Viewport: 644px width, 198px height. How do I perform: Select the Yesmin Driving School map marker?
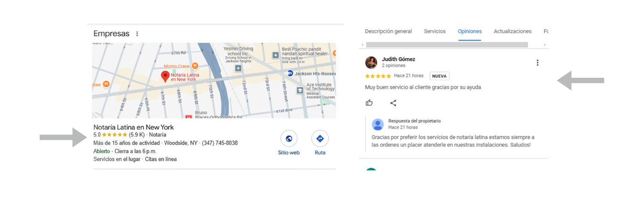coord(238,68)
